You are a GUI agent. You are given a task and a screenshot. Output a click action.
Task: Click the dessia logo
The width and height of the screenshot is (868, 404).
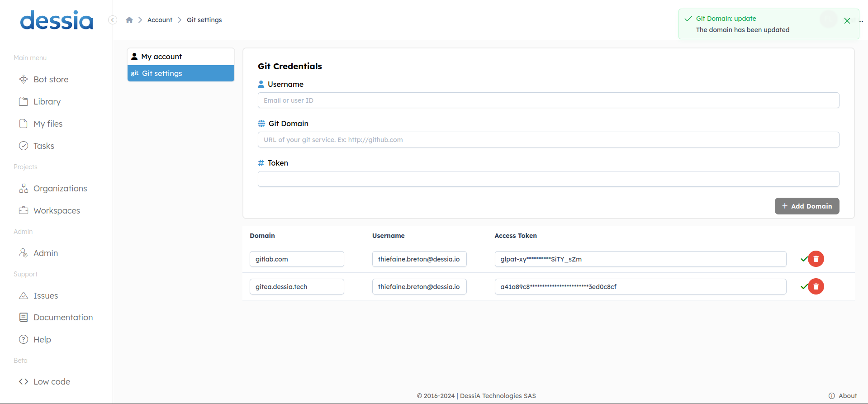tap(57, 20)
